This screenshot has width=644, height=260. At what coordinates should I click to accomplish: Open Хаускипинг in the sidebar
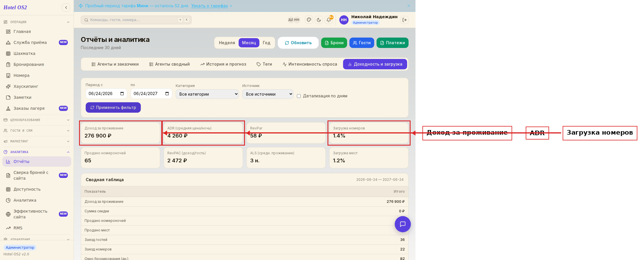pos(37,86)
